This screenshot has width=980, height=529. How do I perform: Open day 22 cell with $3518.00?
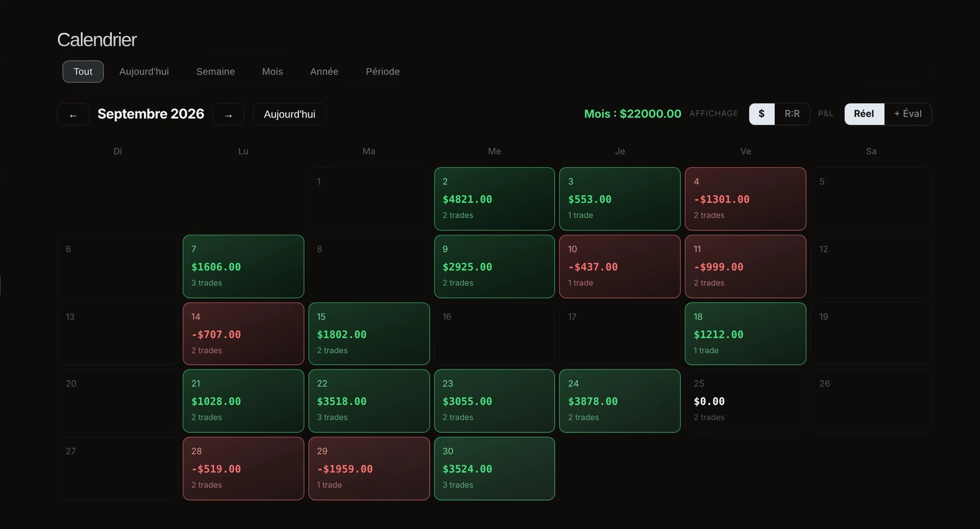point(369,401)
